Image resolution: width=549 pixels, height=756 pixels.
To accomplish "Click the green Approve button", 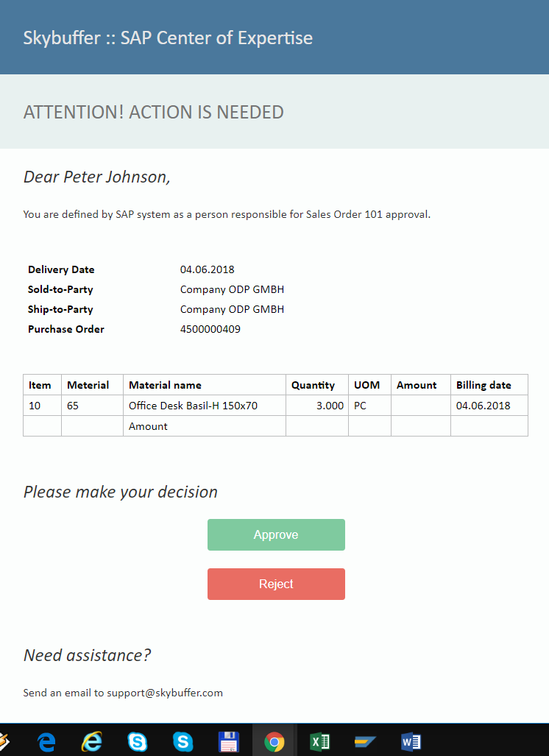I will 276,534.
